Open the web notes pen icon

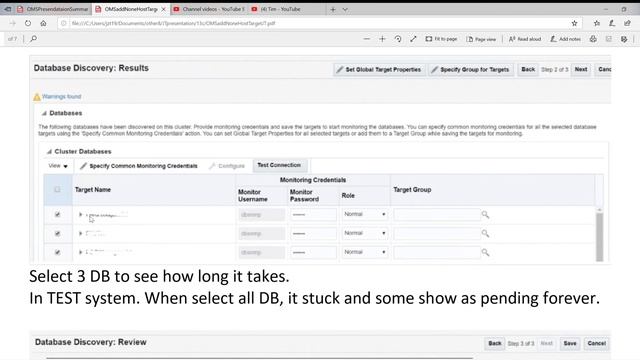(612, 23)
